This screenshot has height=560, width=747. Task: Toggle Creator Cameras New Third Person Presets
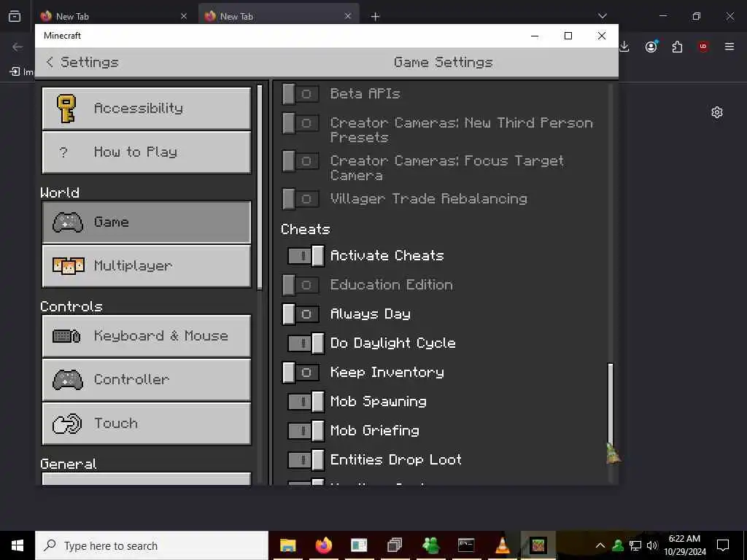[301, 123]
